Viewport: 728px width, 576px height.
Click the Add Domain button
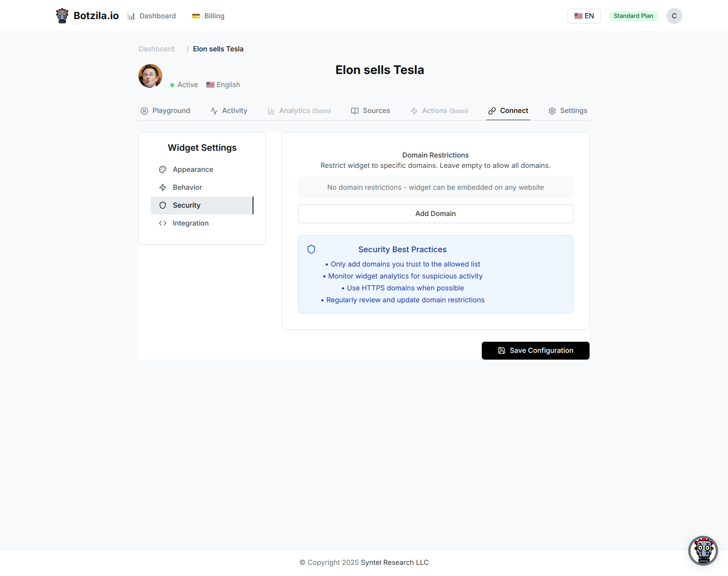point(436,214)
